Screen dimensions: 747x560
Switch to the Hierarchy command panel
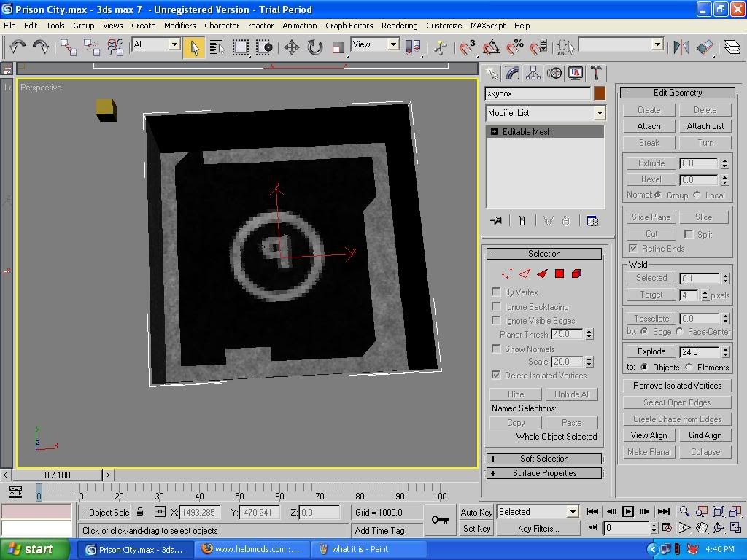pyautogui.click(x=533, y=74)
